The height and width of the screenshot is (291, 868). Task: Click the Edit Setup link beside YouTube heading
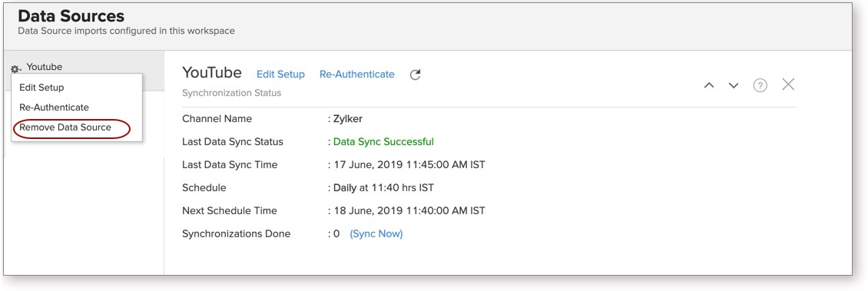tap(280, 74)
